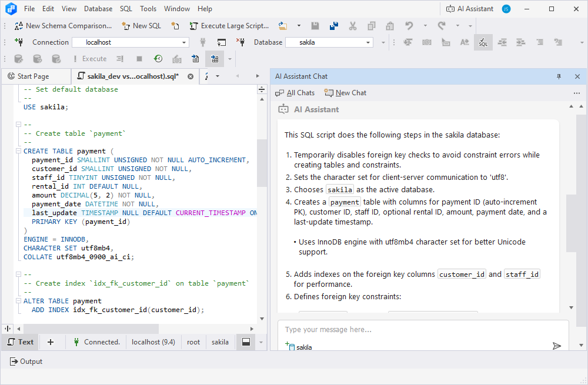The image size is (588, 385).
Task: Cut selected text using the scissors icon
Action: tap(352, 26)
